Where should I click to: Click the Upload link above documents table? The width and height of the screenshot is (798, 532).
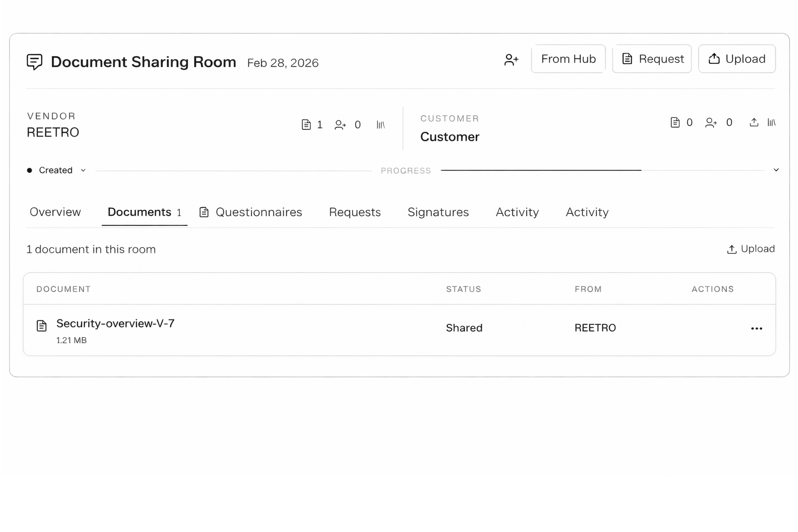click(751, 249)
